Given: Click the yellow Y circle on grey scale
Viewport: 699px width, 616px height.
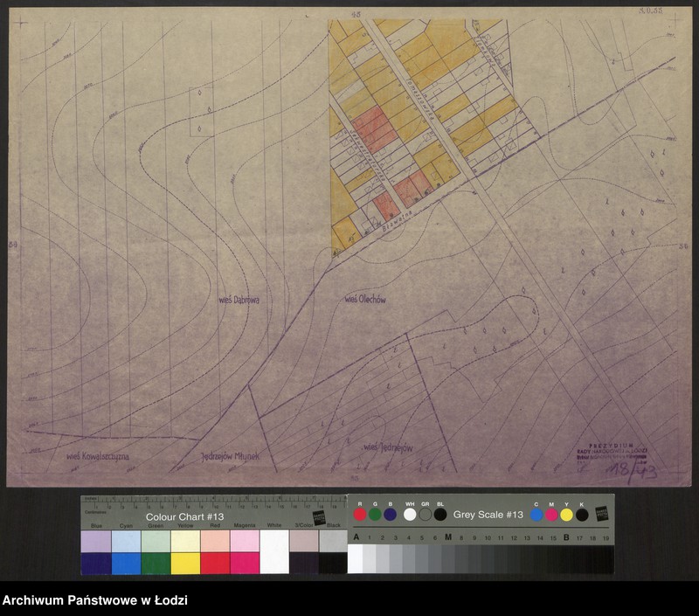Looking at the screenshot, I should coord(566,515).
